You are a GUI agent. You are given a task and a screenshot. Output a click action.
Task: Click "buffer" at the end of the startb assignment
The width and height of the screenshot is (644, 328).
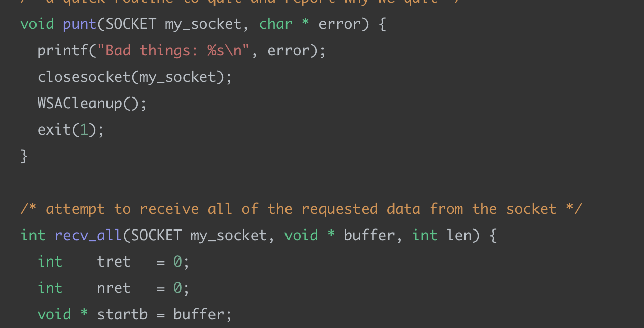(x=198, y=314)
